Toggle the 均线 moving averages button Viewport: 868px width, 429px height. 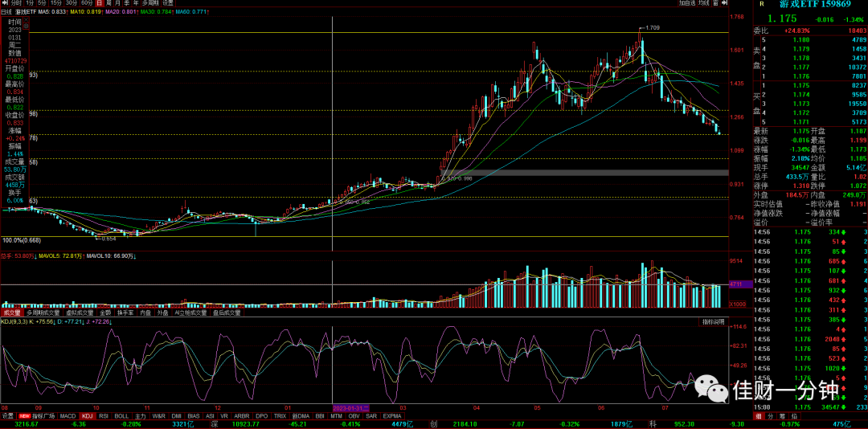[703, 2]
